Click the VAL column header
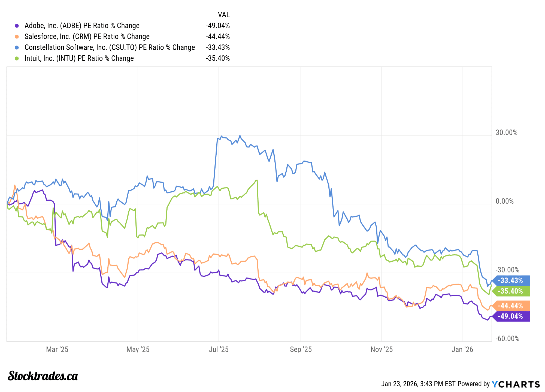The height and width of the screenshot is (392, 545). tap(224, 15)
